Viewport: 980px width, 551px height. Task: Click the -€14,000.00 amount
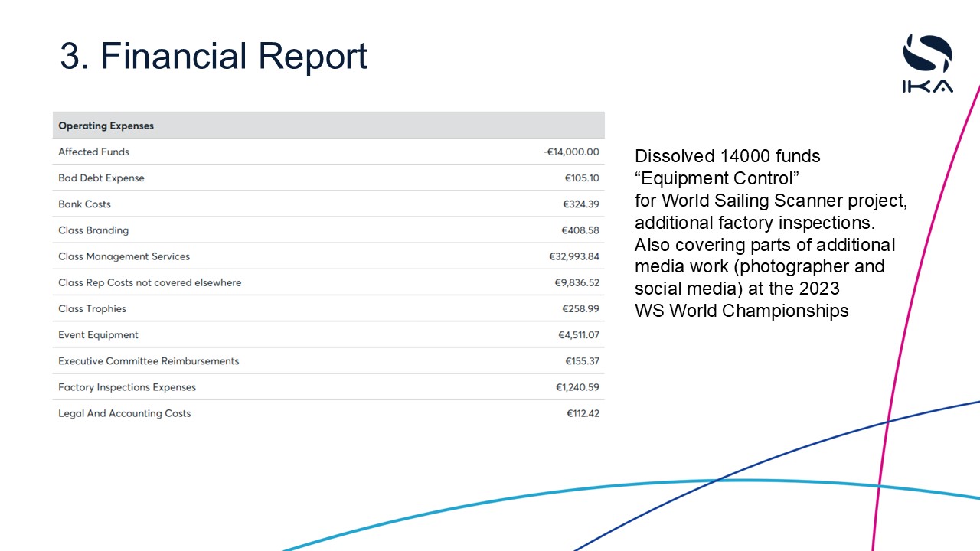tap(570, 152)
